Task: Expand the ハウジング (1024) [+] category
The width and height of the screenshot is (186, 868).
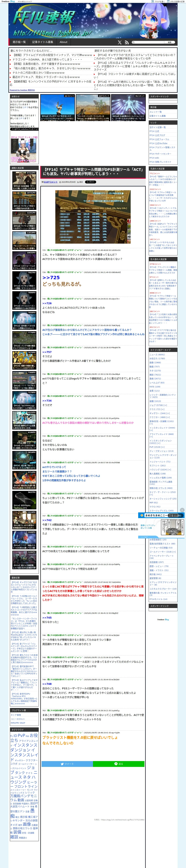Action: 160,469
